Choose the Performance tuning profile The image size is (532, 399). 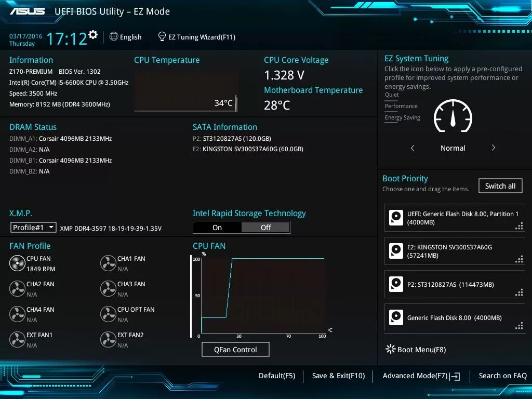[401, 106]
